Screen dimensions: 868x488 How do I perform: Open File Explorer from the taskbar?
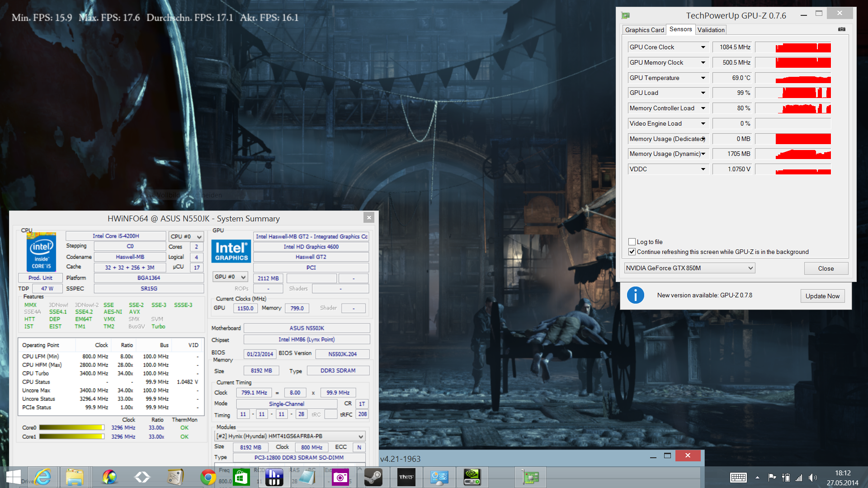(75, 477)
